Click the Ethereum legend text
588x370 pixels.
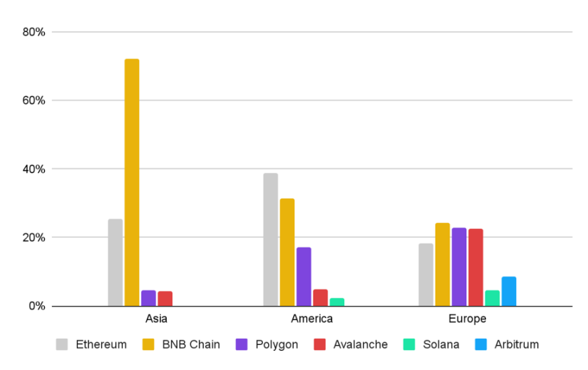(101, 344)
